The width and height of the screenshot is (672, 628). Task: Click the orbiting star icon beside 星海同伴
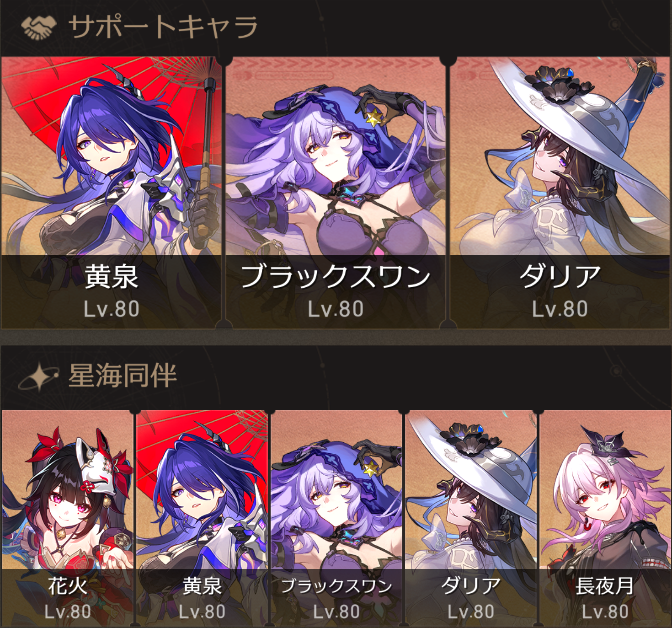pyautogui.click(x=38, y=376)
